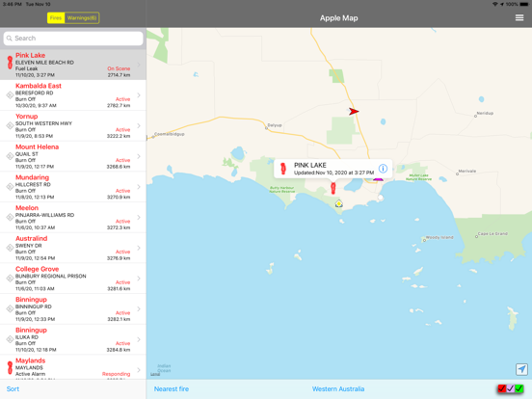Screen dimensions: 532x399
Task: Tap the Apple Map title
Action: point(338,18)
